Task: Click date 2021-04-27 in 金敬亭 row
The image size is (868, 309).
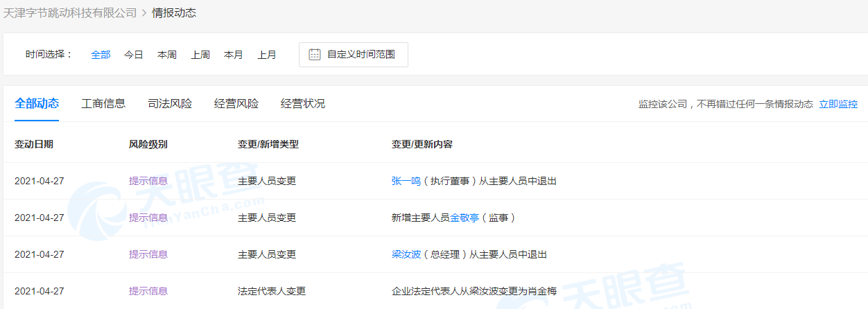Action: pos(40,218)
